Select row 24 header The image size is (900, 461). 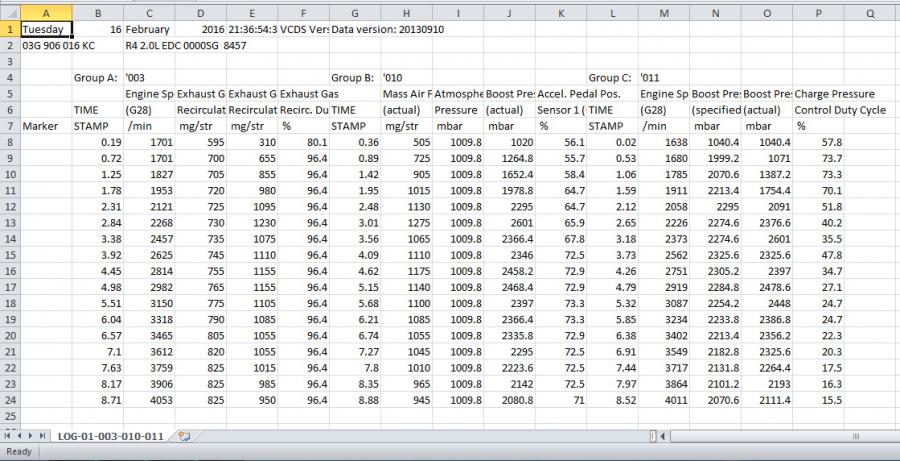(x=9, y=398)
